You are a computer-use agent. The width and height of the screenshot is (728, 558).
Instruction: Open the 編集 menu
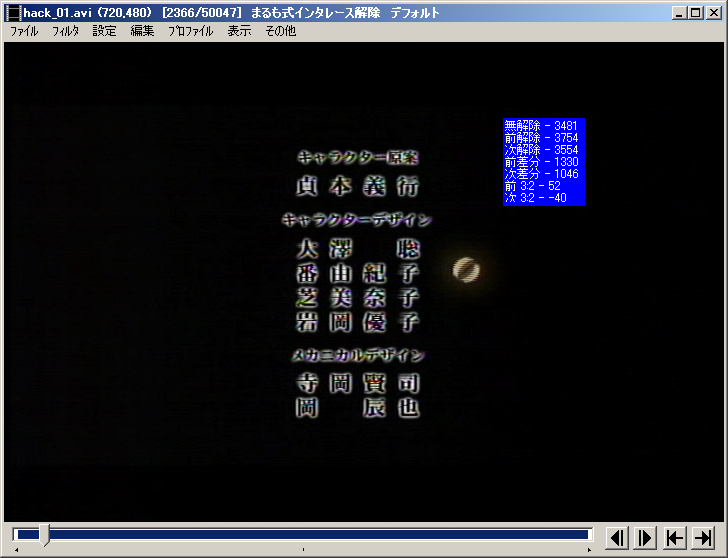click(x=142, y=31)
